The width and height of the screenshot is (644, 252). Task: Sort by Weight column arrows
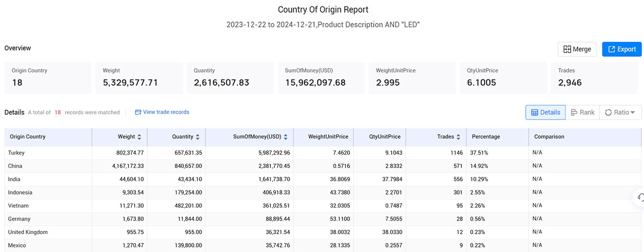[139, 137]
